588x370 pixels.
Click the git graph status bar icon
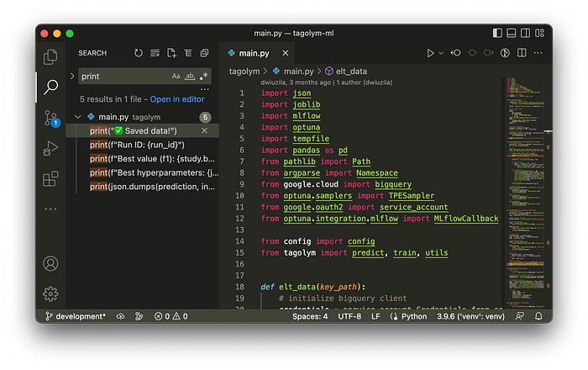139,316
